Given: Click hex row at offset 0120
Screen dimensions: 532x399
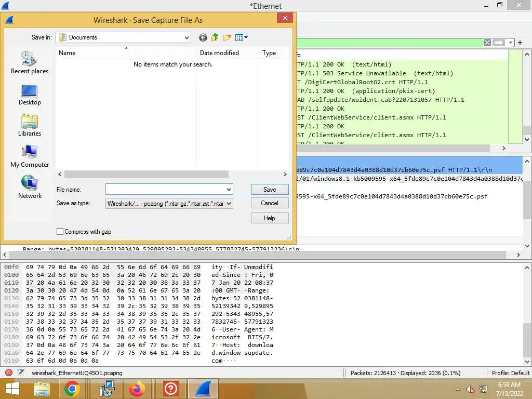Looking at the screenshot, I should [x=138, y=290].
